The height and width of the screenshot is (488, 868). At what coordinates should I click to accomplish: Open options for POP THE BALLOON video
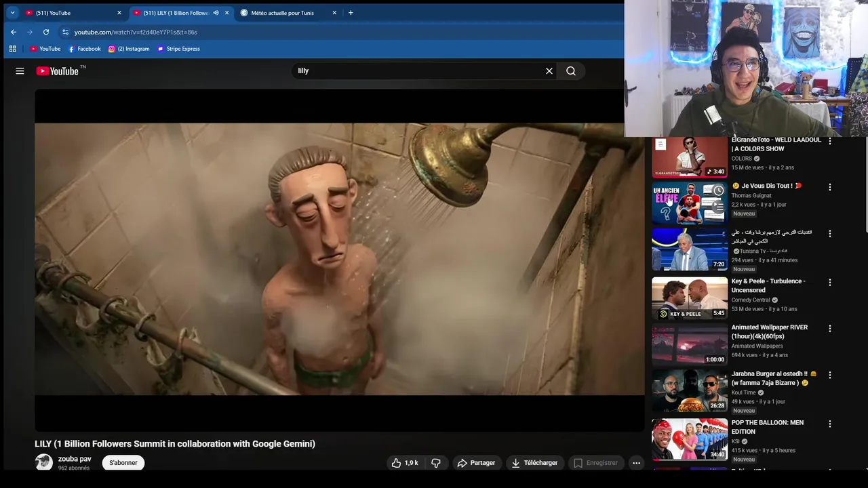tap(829, 424)
